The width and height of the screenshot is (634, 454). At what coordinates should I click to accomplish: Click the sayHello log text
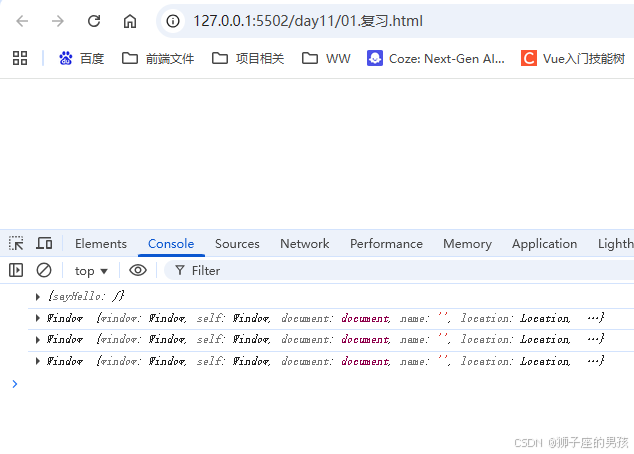(87, 296)
